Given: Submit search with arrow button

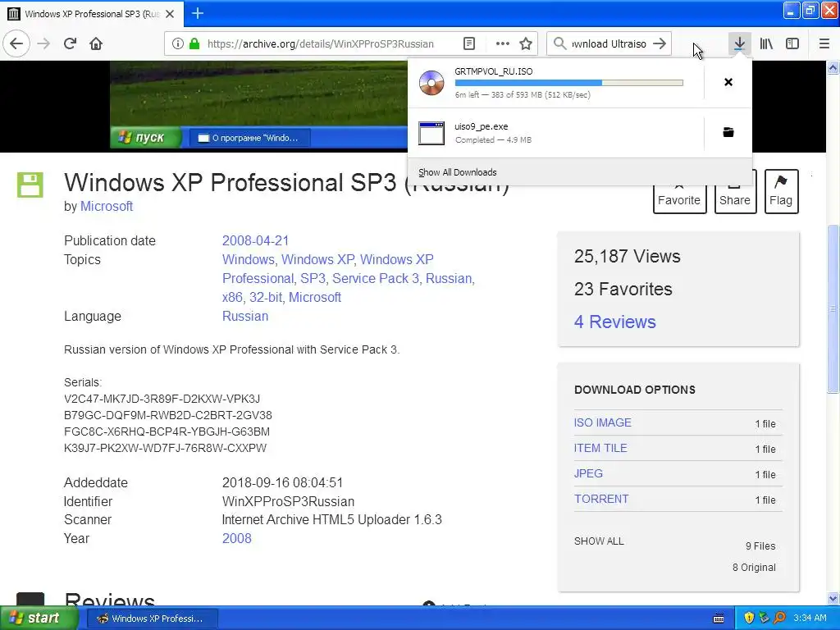Looking at the screenshot, I should (x=660, y=43).
